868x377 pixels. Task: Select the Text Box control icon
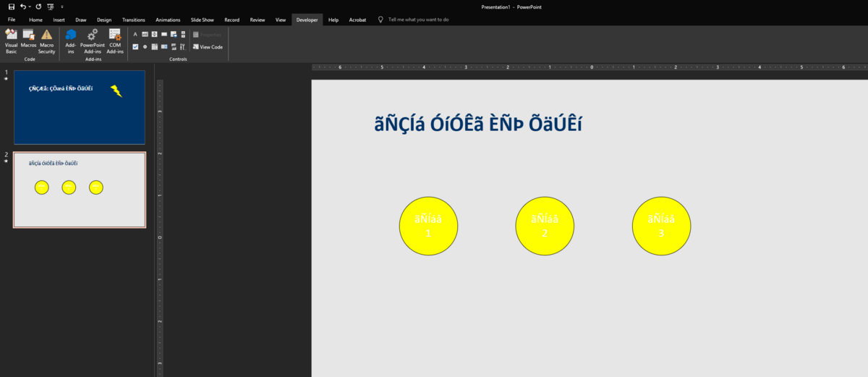tap(145, 34)
